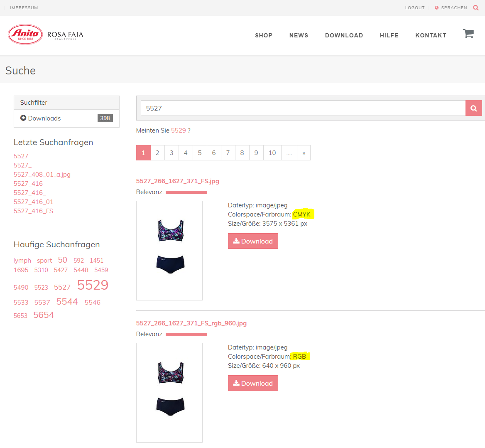Download the RGB 960 version image

click(253, 383)
